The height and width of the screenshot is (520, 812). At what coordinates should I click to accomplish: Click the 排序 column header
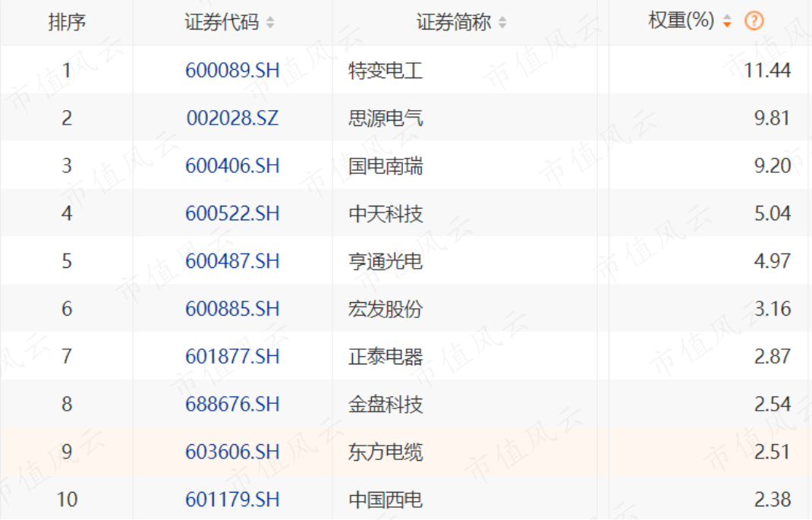[x=67, y=22]
